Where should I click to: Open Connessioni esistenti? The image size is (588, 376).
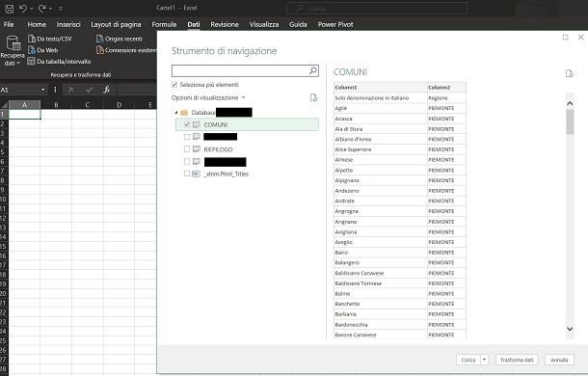point(126,50)
